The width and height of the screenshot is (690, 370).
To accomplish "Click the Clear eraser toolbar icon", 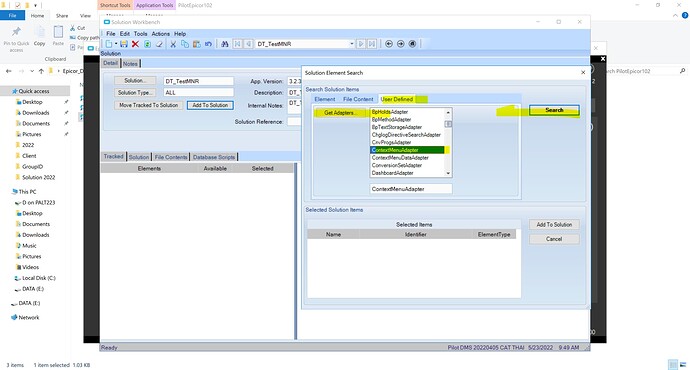I will (x=159, y=44).
